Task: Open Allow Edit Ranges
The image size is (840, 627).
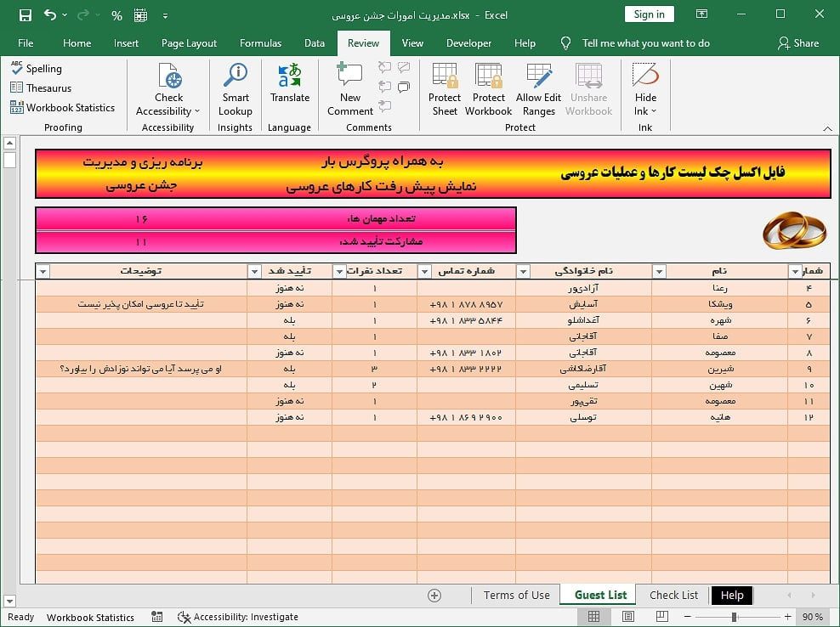Action: 538,89
